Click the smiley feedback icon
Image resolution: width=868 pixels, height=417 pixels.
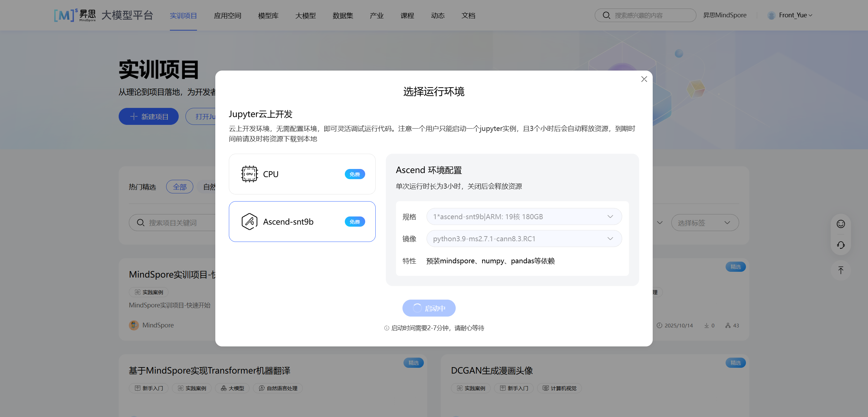point(841,224)
